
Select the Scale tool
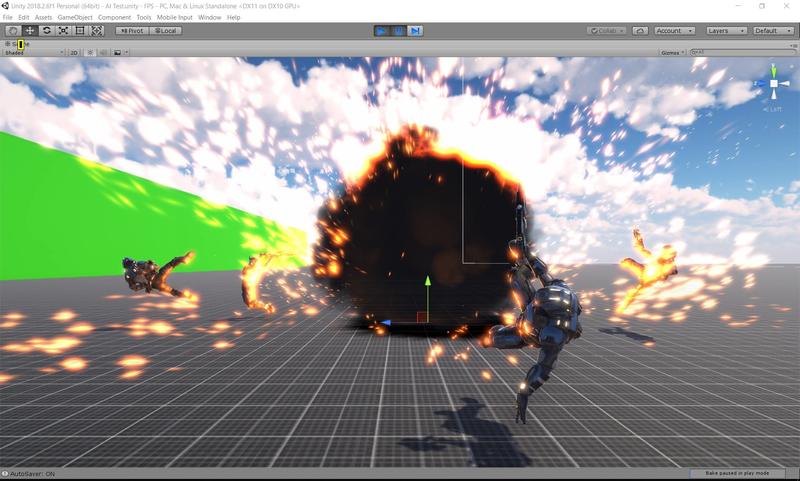point(63,31)
